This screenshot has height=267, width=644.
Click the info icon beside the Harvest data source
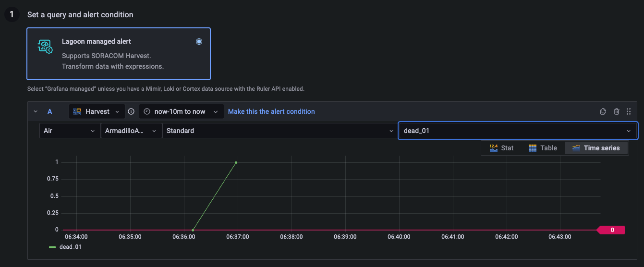tap(131, 111)
